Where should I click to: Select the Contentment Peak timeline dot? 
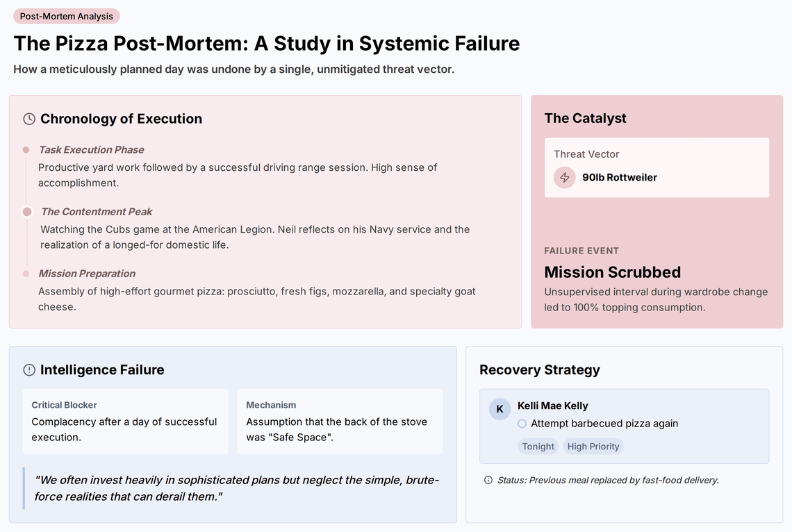[x=27, y=212]
